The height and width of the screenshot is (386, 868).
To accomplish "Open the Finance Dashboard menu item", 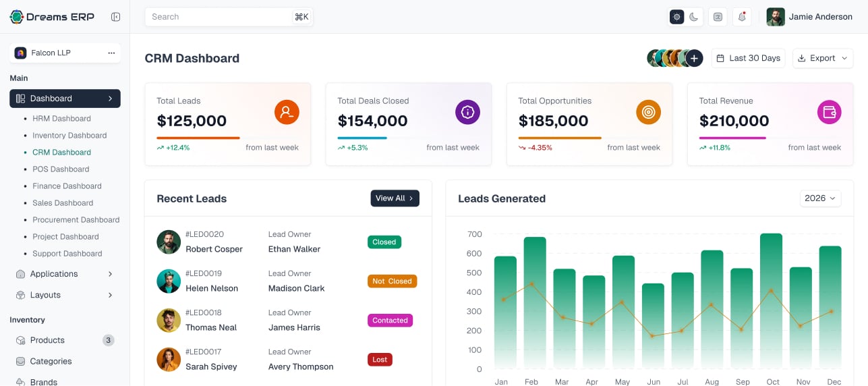I will [x=67, y=186].
